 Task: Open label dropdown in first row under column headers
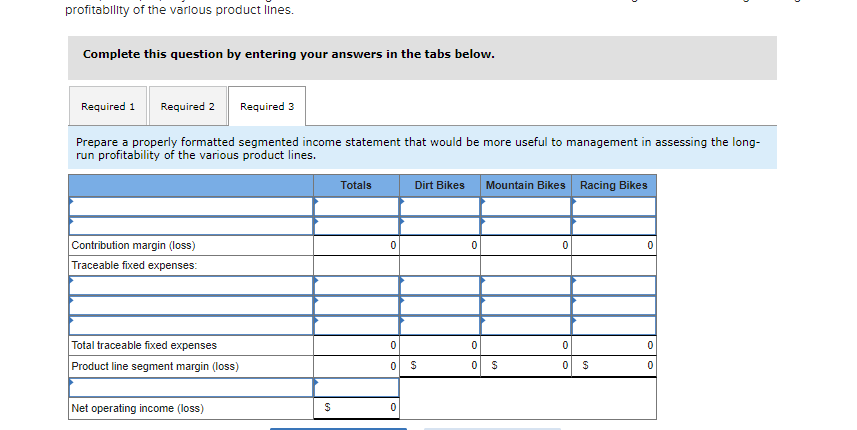point(191,207)
